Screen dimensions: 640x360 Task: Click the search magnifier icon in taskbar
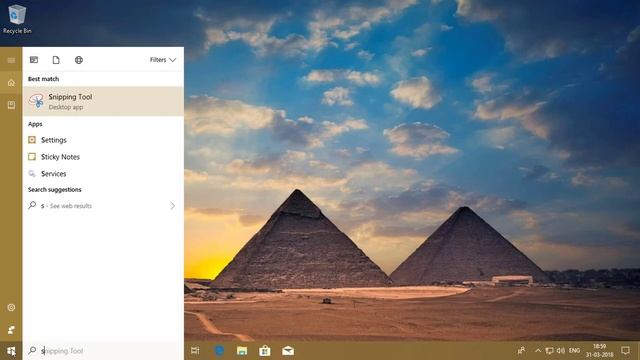[32, 350]
